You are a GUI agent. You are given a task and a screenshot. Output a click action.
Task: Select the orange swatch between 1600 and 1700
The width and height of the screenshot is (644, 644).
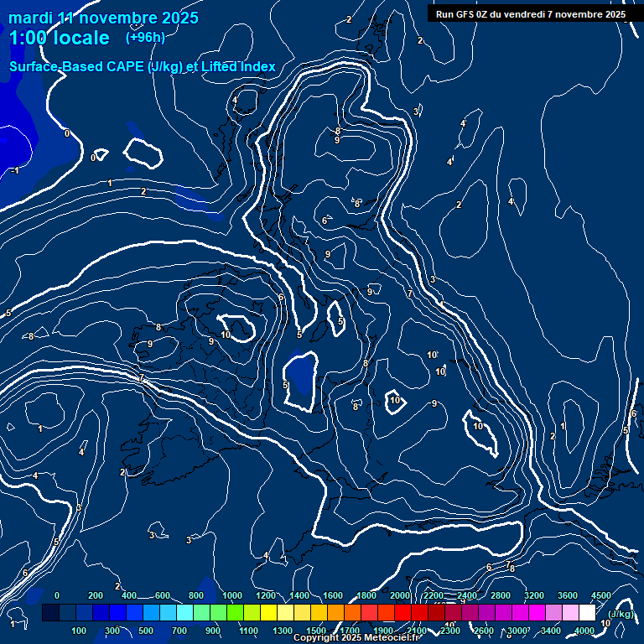tap(336, 612)
